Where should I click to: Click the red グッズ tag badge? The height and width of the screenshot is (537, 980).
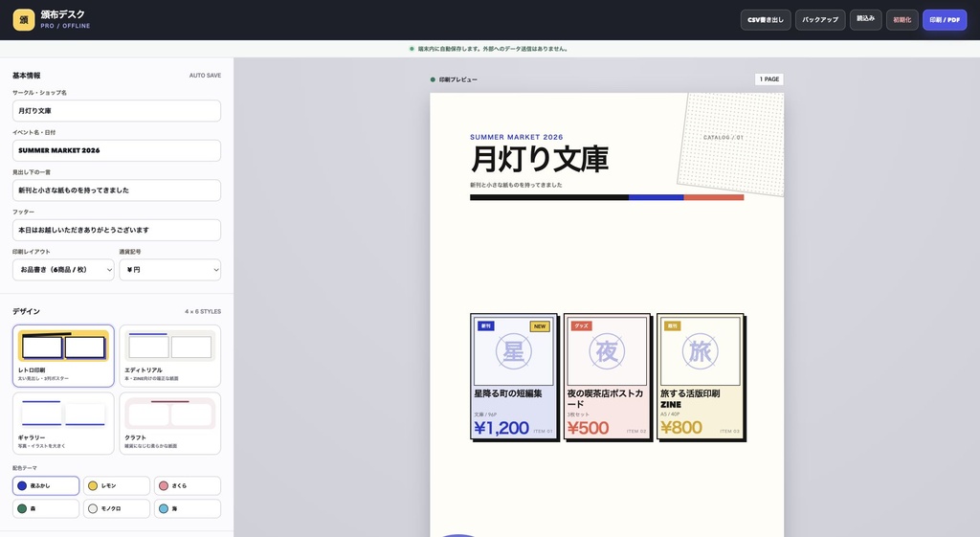[581, 325]
